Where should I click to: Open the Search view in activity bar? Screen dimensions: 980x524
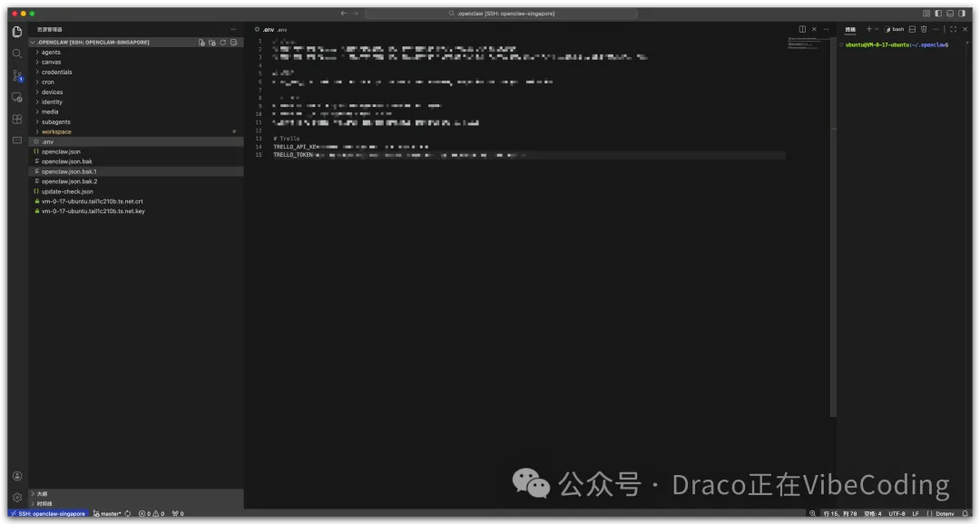coord(17,53)
